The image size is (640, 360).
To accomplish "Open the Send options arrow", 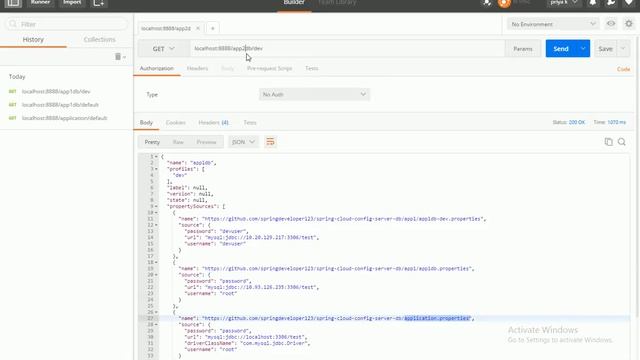I will 583,49.
